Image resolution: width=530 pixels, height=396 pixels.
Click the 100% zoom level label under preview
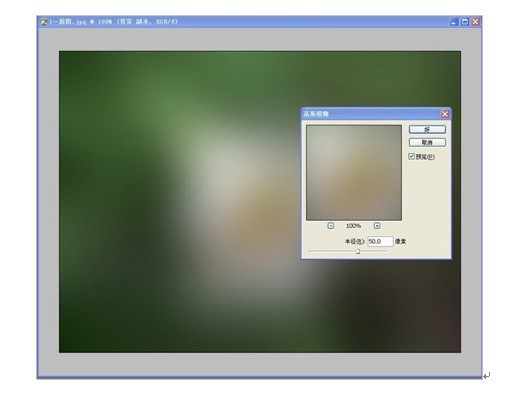pyautogui.click(x=354, y=226)
